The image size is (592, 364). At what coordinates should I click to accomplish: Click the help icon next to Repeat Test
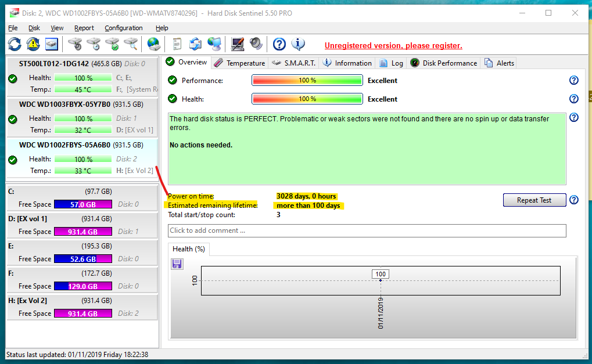click(574, 200)
